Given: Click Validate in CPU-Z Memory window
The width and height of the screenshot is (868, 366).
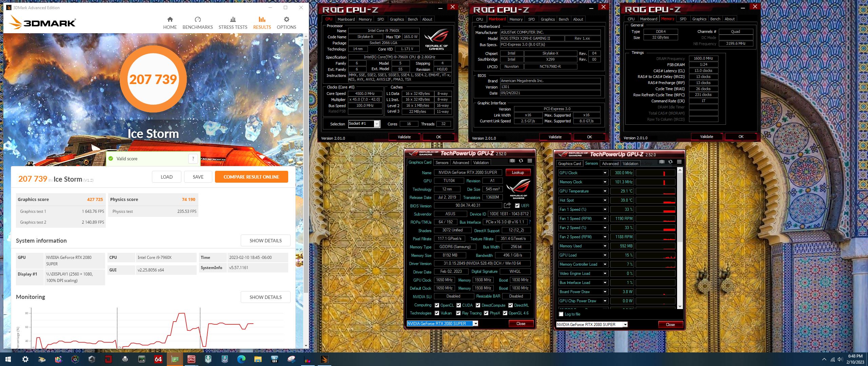Looking at the screenshot, I should coord(707,137).
